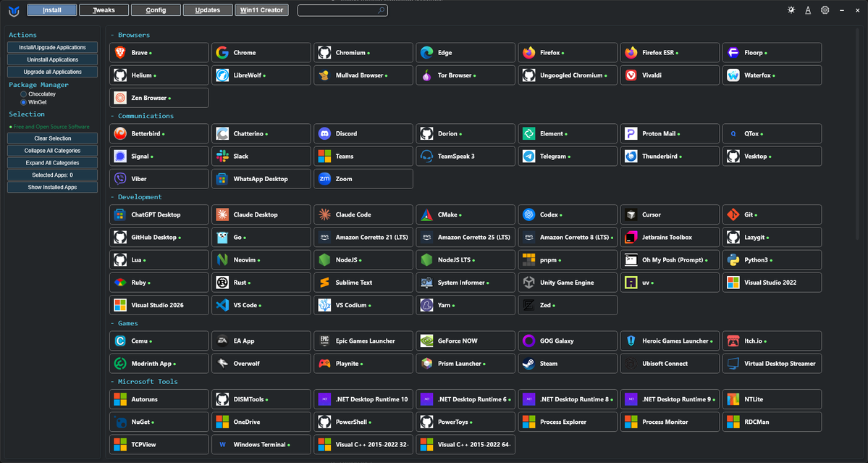Click the Slack logo icon
The height and width of the screenshot is (463, 868).
(222, 157)
